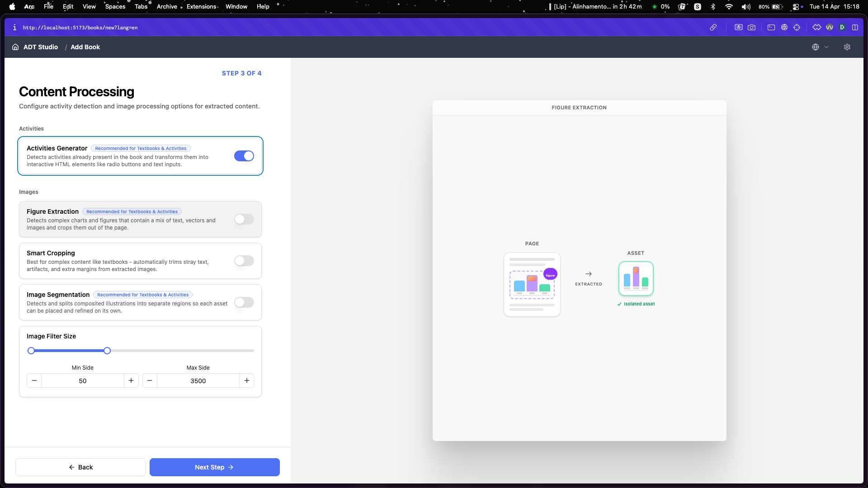Viewport: 868px width, 488px height.
Task: Turn on Smart Cropping switch
Action: pyautogui.click(x=244, y=261)
